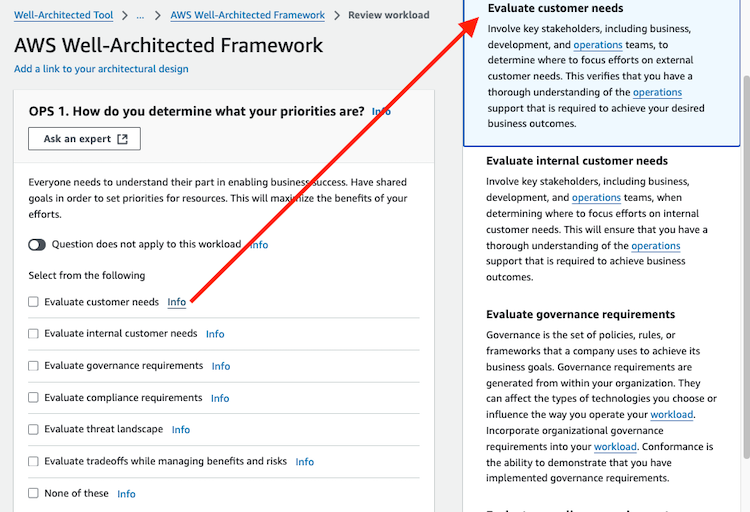The image size is (750, 512).
Task: Open the Well-Architected Tool breadcrumb link
Action: (64, 15)
